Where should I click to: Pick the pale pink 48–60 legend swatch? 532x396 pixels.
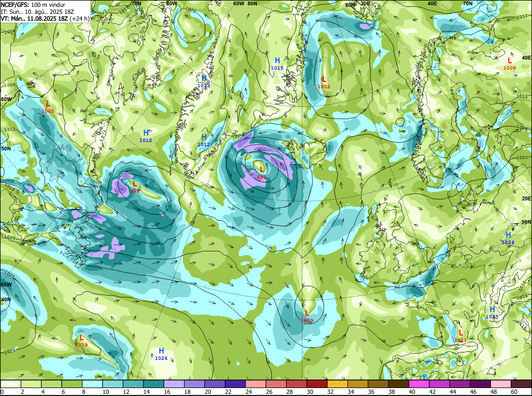click(x=501, y=384)
